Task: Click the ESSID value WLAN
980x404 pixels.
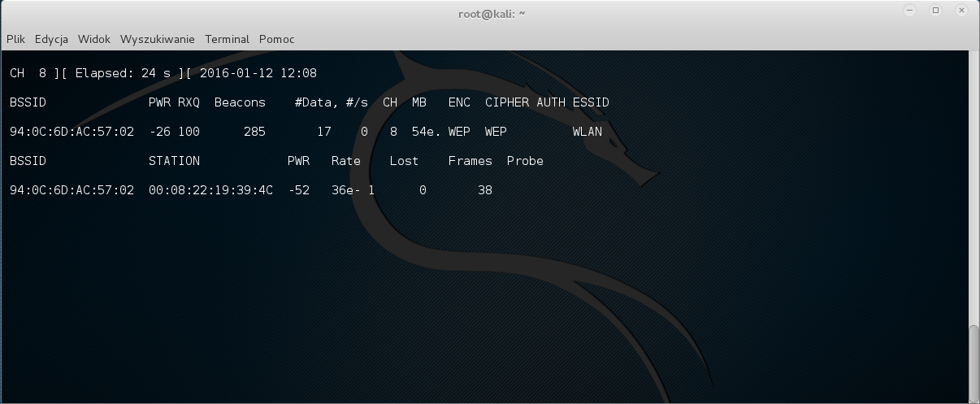Action: click(x=588, y=132)
